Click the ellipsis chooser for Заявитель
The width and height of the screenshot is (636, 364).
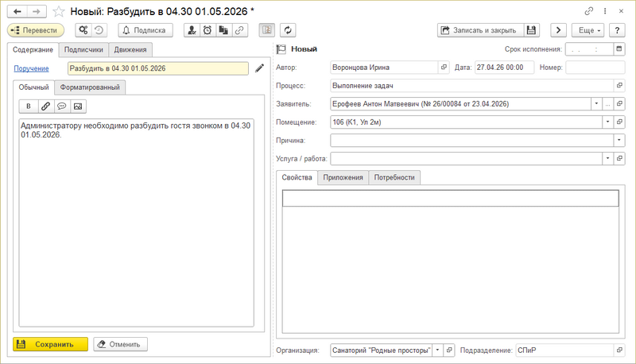(607, 104)
